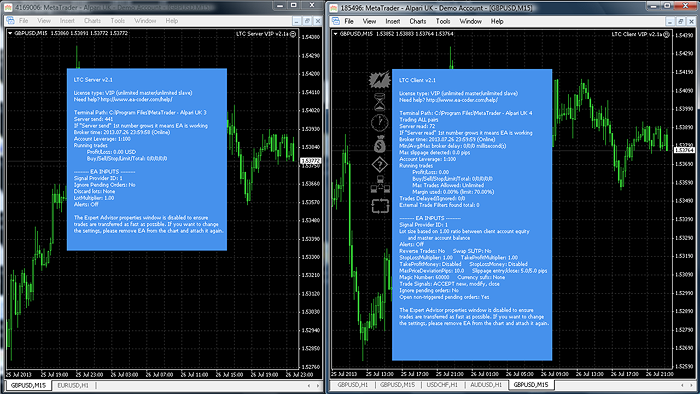Image resolution: width=700 pixels, height=394 pixels.
Task: Click the question mark diamond icon
Action: [x=379, y=165]
